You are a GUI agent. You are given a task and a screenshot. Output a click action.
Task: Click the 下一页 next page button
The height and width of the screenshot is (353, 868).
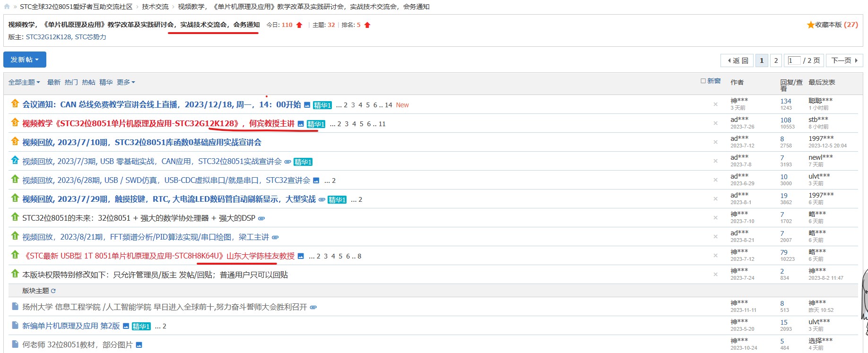pos(844,60)
